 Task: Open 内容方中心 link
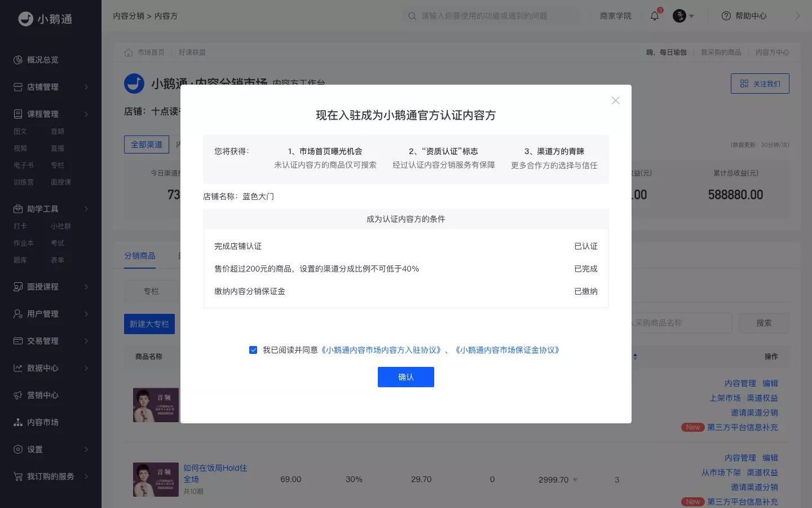pos(773,52)
